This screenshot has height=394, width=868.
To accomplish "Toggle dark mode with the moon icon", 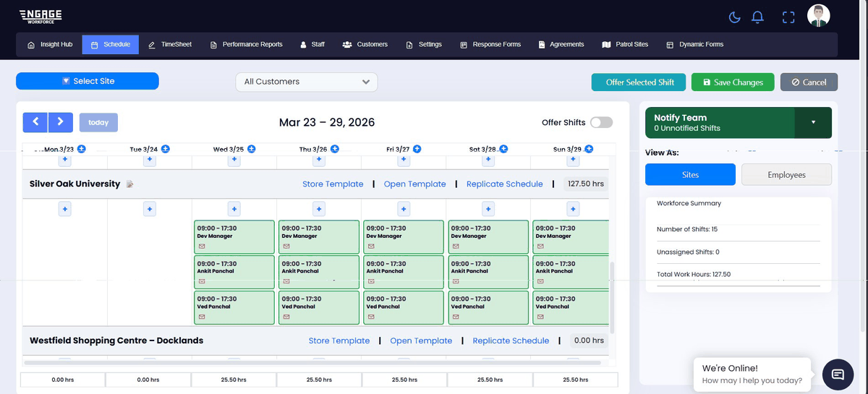I will coord(734,17).
